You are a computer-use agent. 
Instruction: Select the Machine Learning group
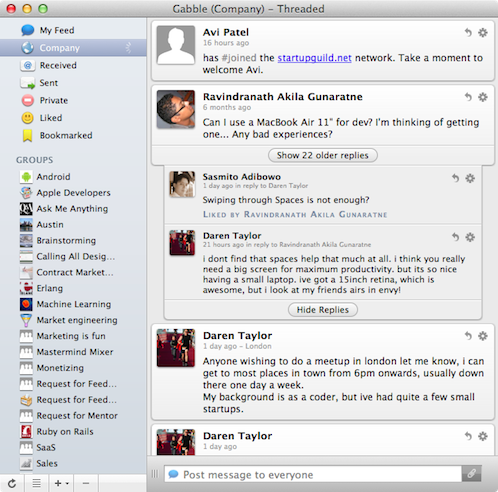73,304
